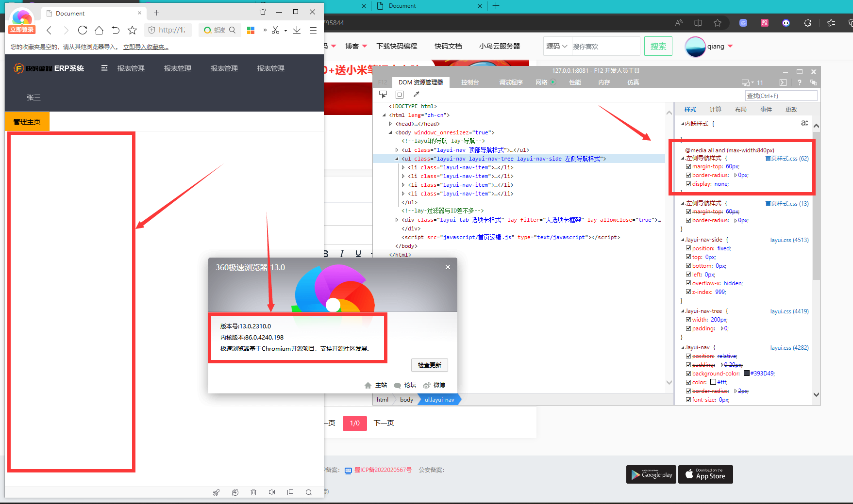Bookmark page with the star in 360 browser

click(132, 30)
